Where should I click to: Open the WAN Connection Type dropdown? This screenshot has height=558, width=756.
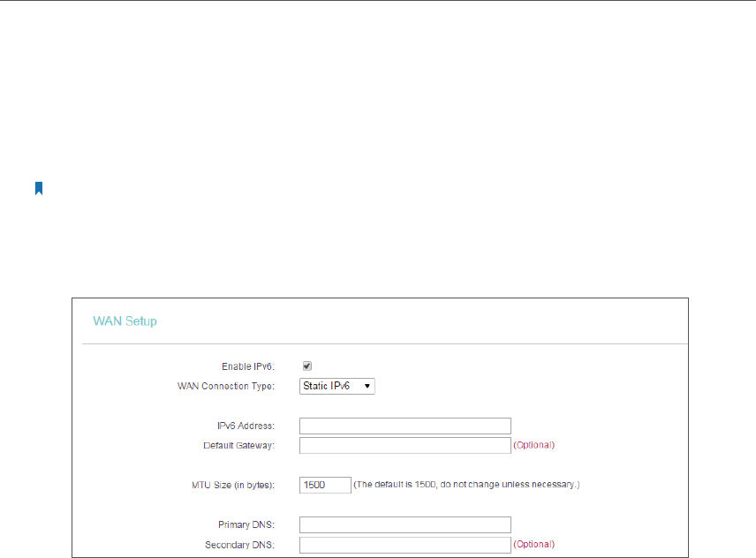point(337,386)
